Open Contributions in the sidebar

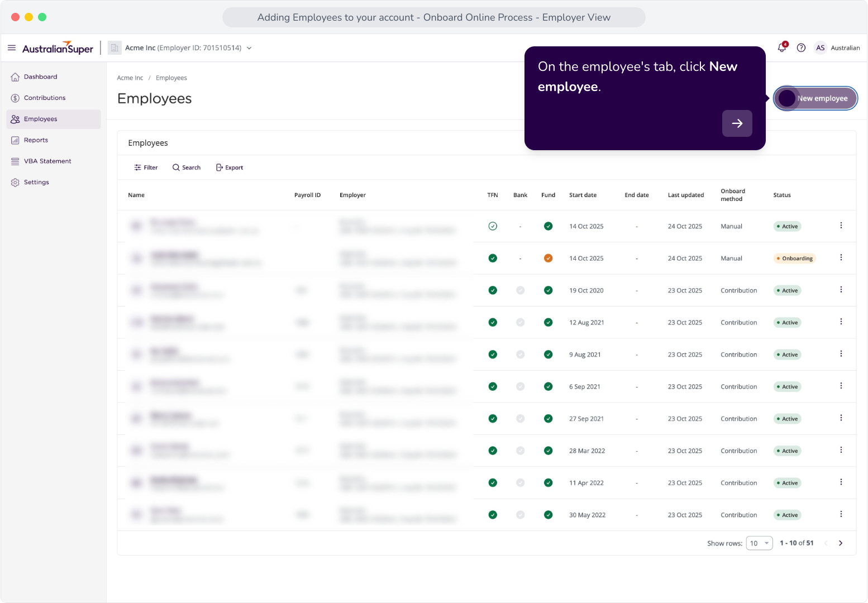point(54,98)
